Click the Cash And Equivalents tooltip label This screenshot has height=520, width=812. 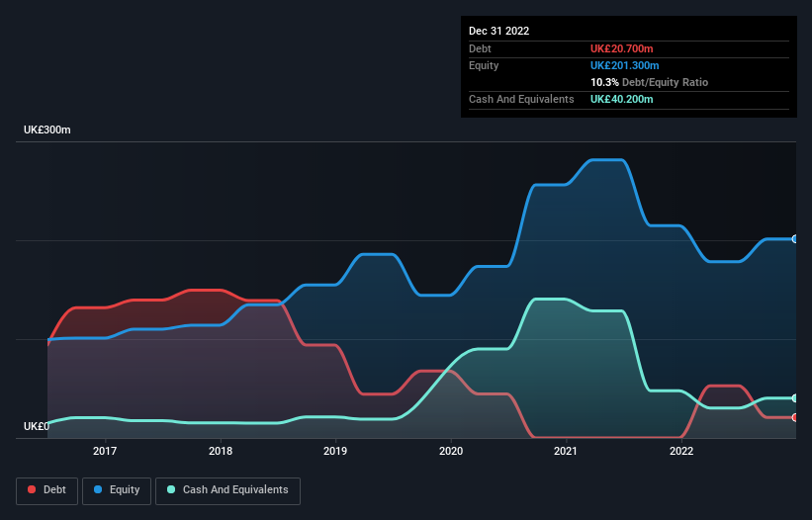[x=521, y=99]
